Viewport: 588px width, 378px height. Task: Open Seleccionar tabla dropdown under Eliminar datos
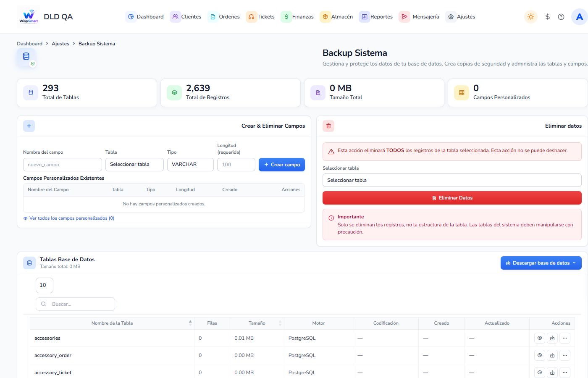[452, 180]
